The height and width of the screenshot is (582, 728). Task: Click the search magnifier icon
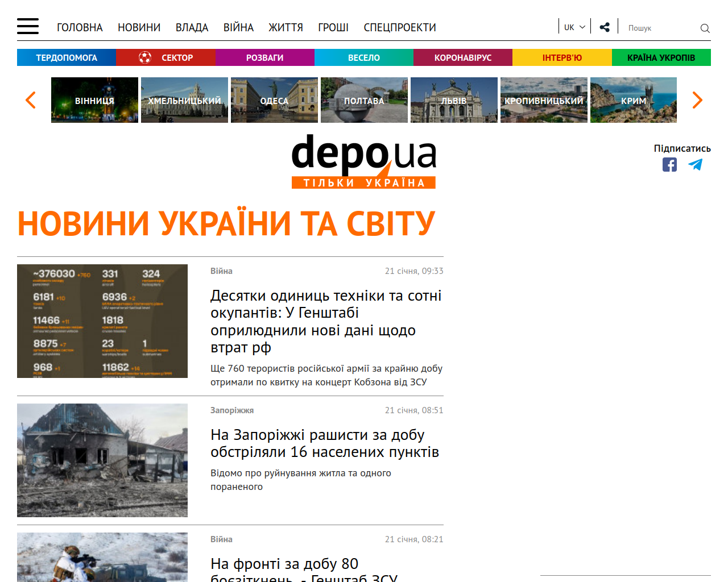(705, 28)
